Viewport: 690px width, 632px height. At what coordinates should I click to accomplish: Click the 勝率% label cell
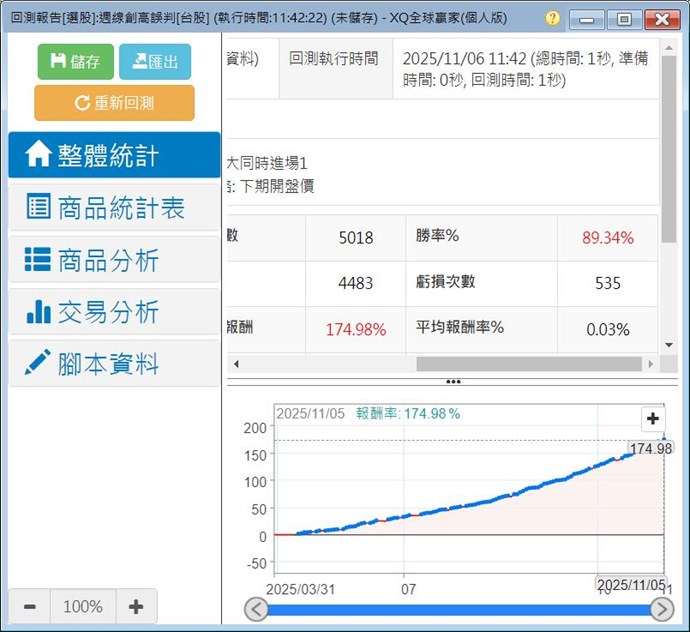(x=481, y=238)
